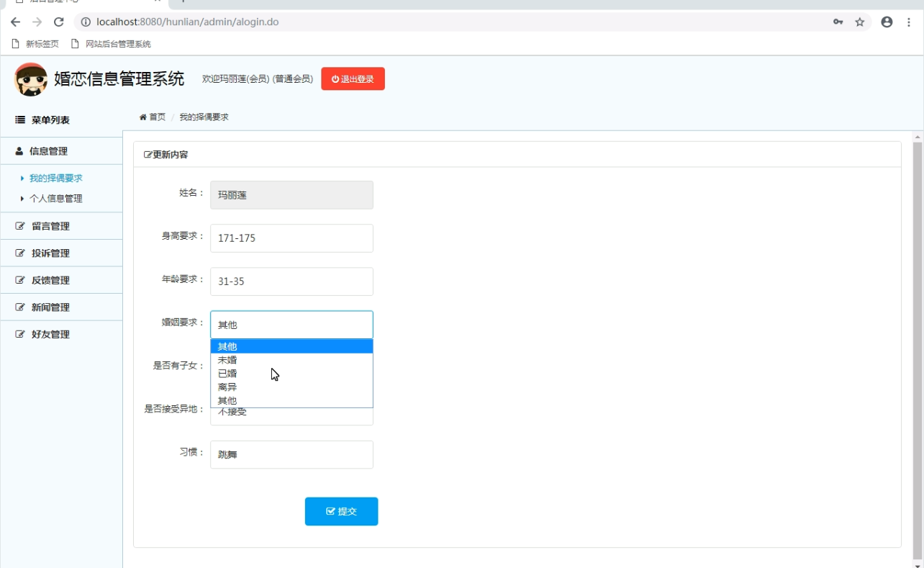Open saved password key icon
The image size is (924, 568).
tap(838, 22)
